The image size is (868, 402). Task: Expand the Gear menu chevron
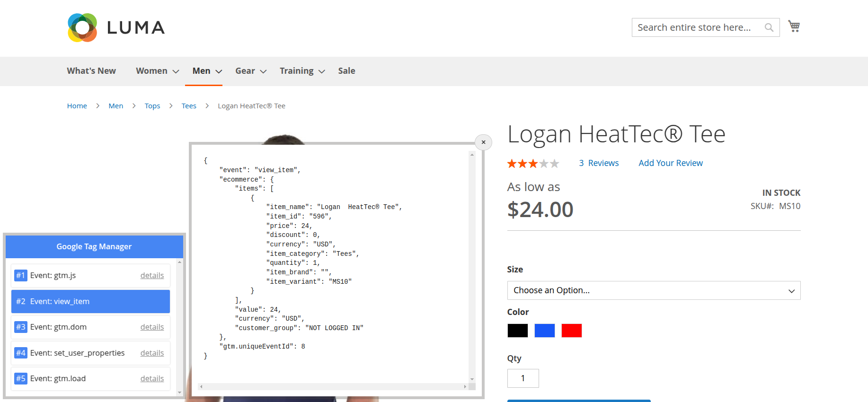click(x=263, y=71)
